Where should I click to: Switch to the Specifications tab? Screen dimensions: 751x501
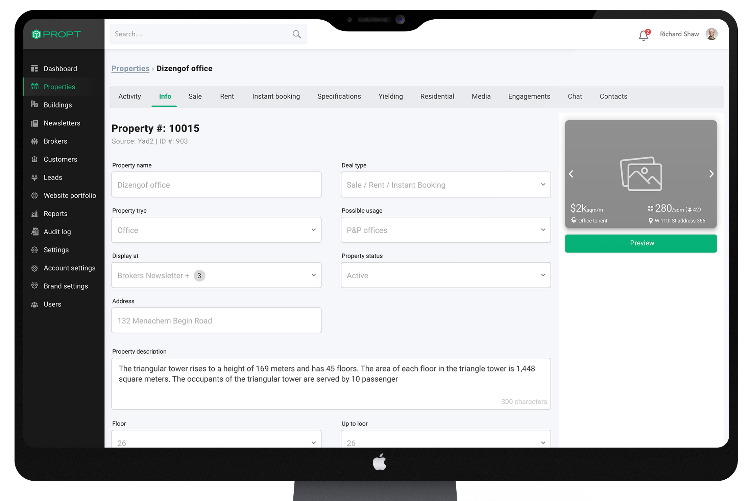[x=339, y=96]
